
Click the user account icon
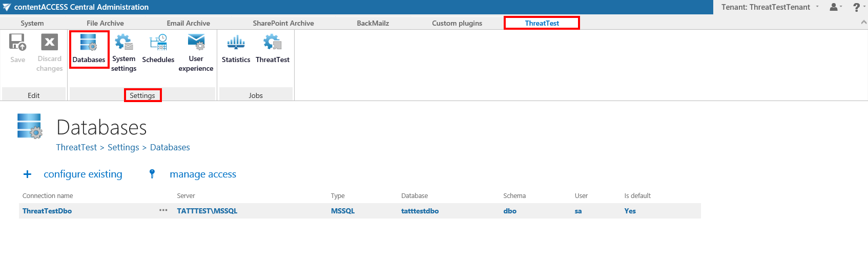(x=834, y=7)
